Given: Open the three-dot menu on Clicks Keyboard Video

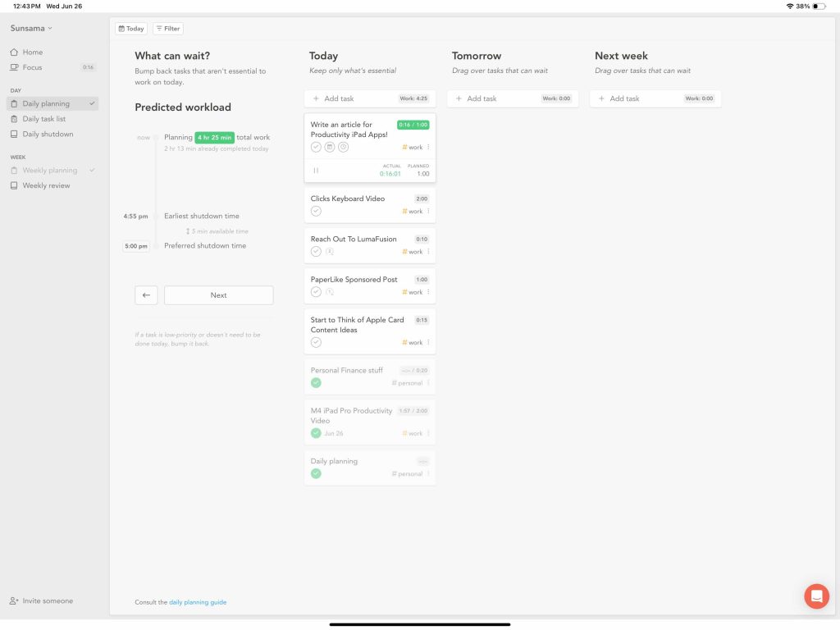Looking at the screenshot, I should 428,212.
